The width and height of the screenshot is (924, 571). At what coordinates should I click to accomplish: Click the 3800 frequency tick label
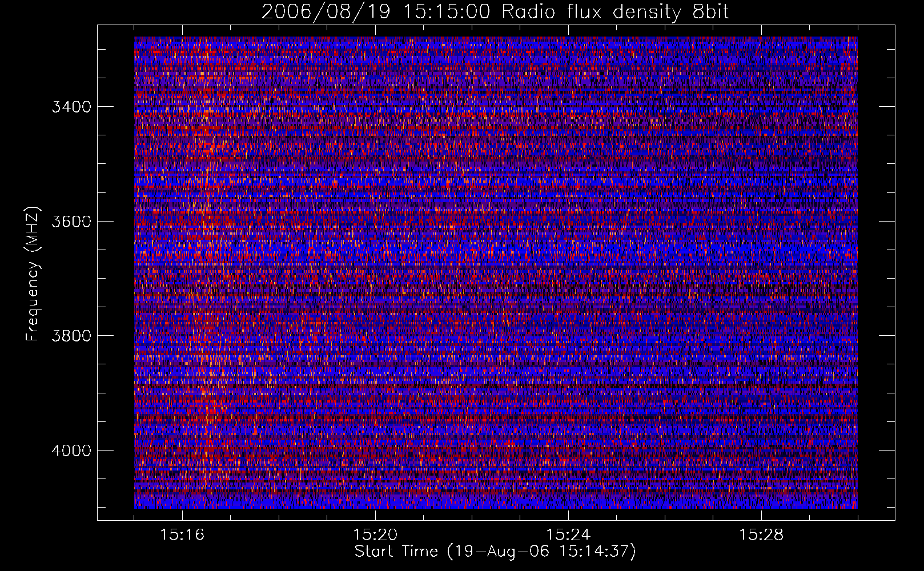click(x=71, y=336)
